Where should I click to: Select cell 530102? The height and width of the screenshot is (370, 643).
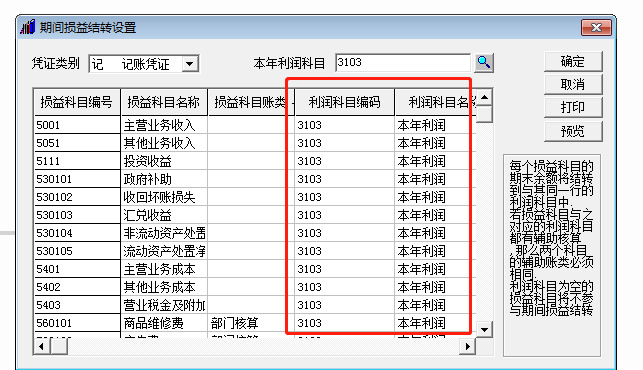[77, 197]
